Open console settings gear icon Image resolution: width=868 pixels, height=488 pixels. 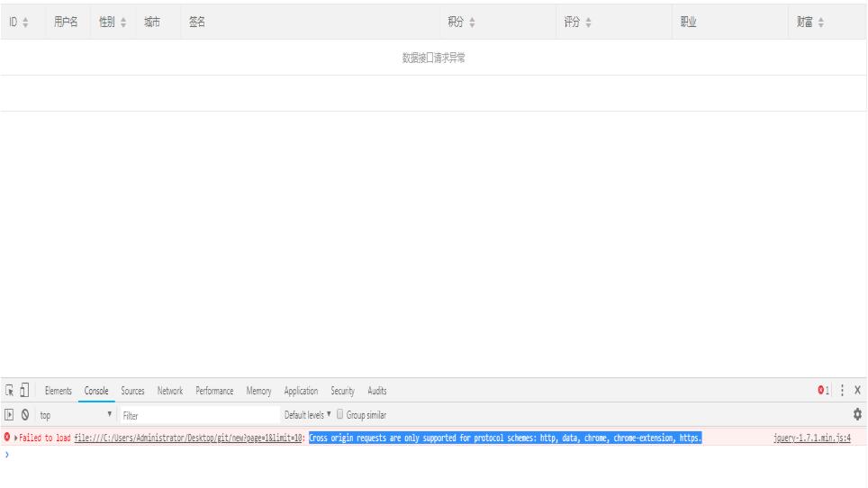point(857,416)
